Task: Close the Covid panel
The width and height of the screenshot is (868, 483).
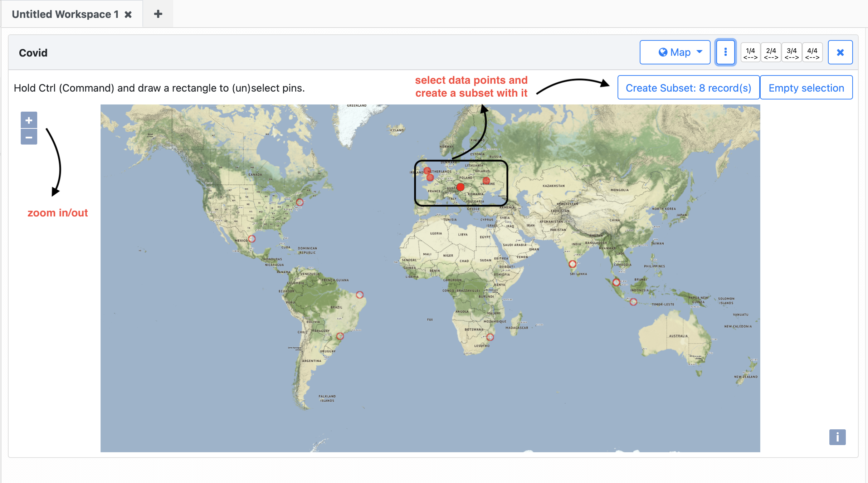Action: [x=840, y=52]
